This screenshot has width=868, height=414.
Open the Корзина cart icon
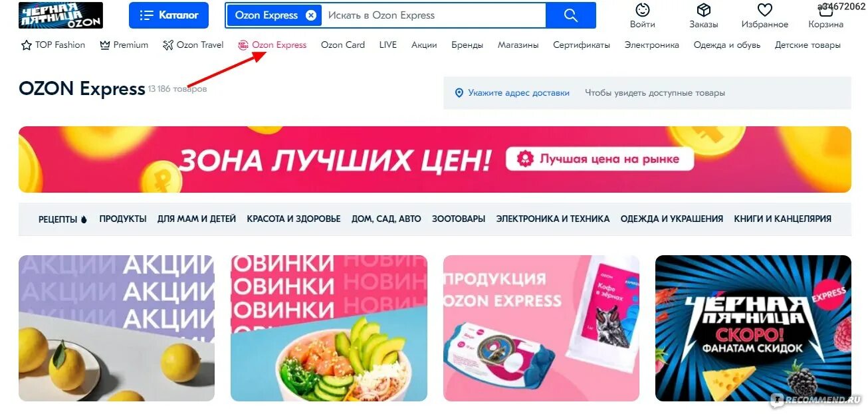click(826, 11)
